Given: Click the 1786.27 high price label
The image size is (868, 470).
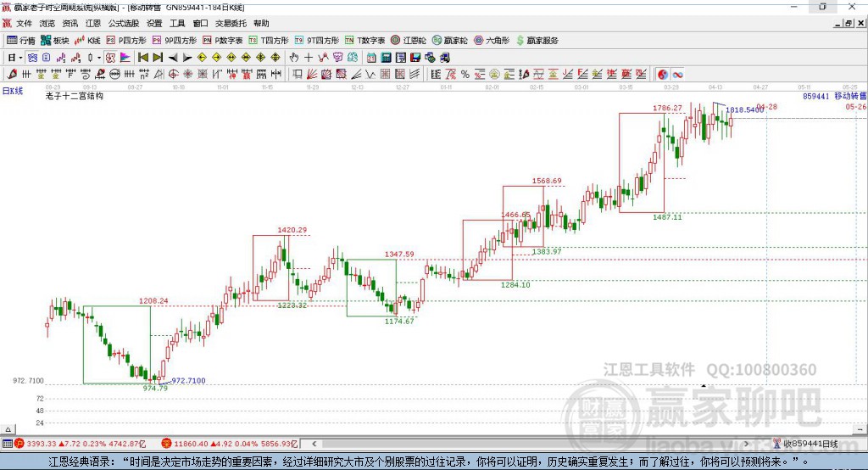Looking at the screenshot, I should coord(668,108).
